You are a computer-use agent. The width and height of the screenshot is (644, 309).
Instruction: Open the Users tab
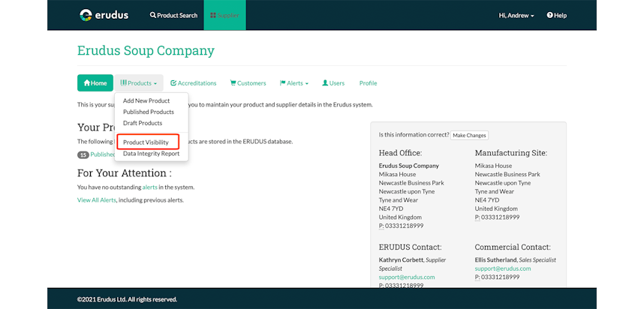[333, 83]
